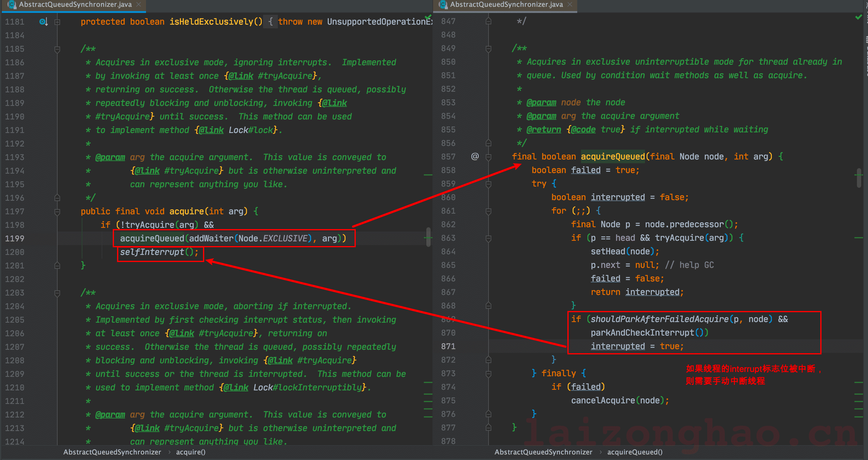Click green inspection checkmark in left editor
The image size is (868, 460).
click(x=428, y=17)
